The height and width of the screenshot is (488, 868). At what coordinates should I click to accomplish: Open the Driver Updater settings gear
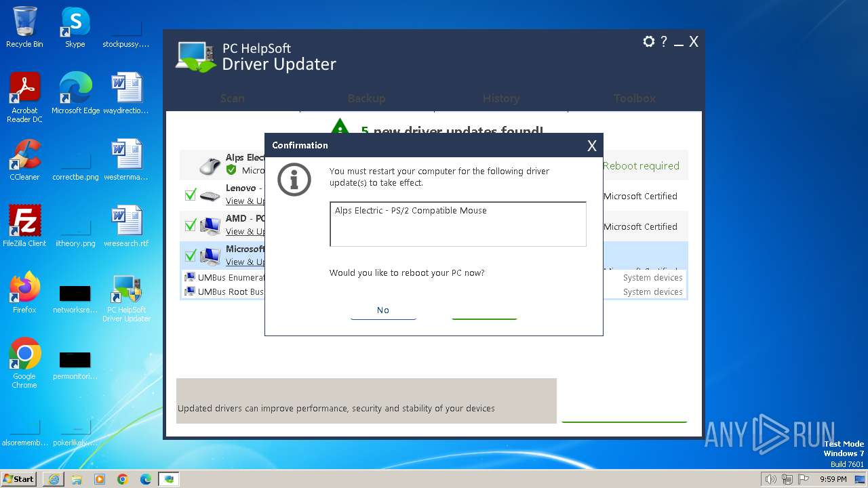pyautogui.click(x=649, y=41)
